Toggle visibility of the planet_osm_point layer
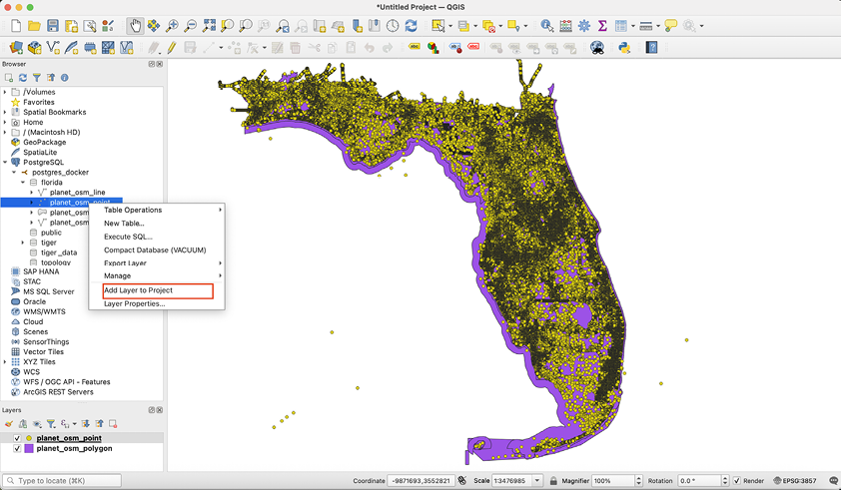The image size is (868, 491). click(x=17, y=438)
